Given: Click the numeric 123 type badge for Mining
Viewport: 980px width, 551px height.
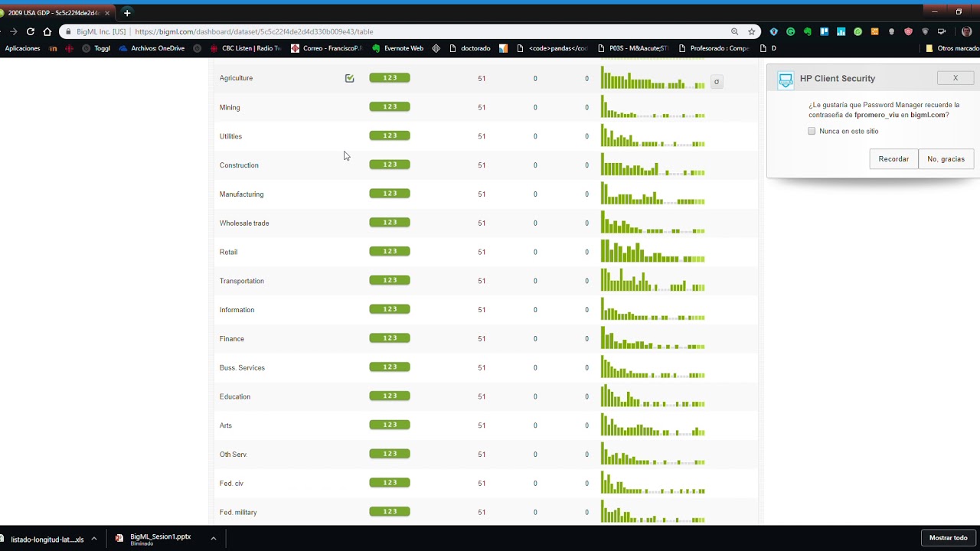Looking at the screenshot, I should pyautogui.click(x=390, y=106).
